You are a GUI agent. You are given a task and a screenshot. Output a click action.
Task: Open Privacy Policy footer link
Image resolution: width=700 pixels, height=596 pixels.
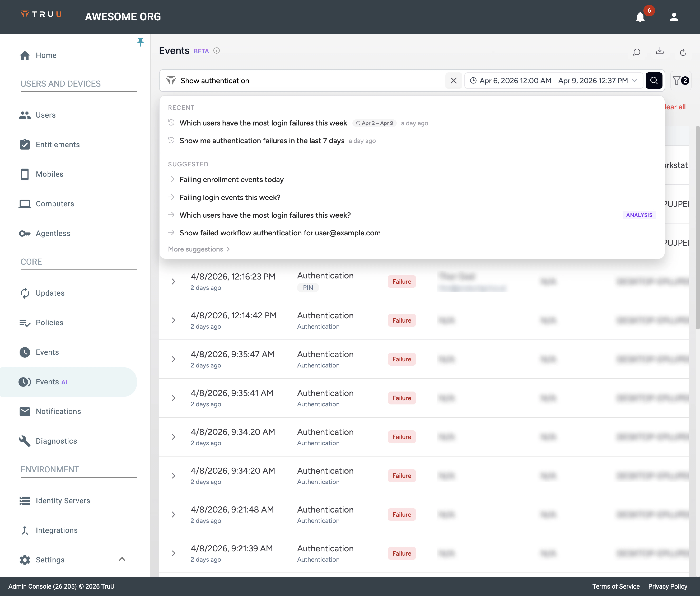[x=667, y=586]
